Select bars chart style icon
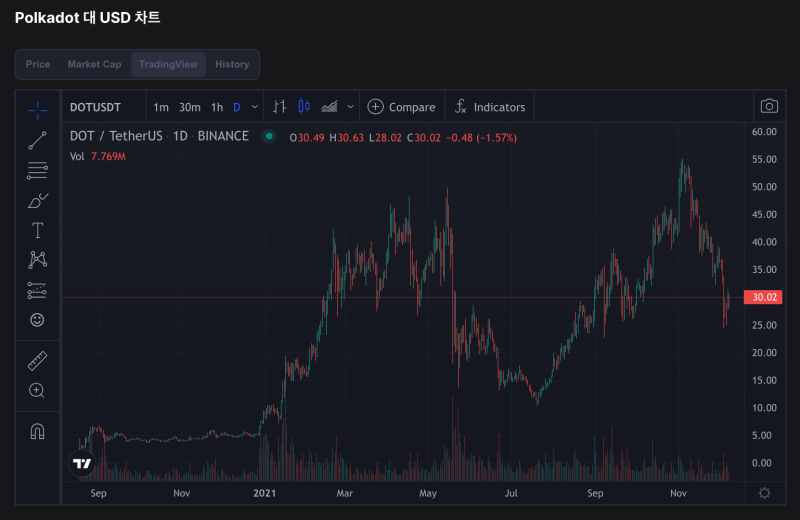 [x=279, y=107]
